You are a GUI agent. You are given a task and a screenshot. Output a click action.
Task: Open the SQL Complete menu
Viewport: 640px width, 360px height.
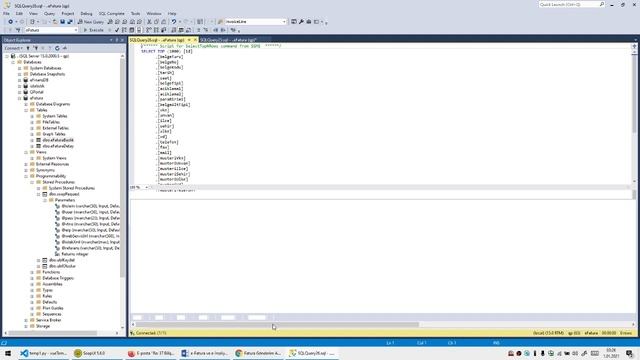[111, 13]
